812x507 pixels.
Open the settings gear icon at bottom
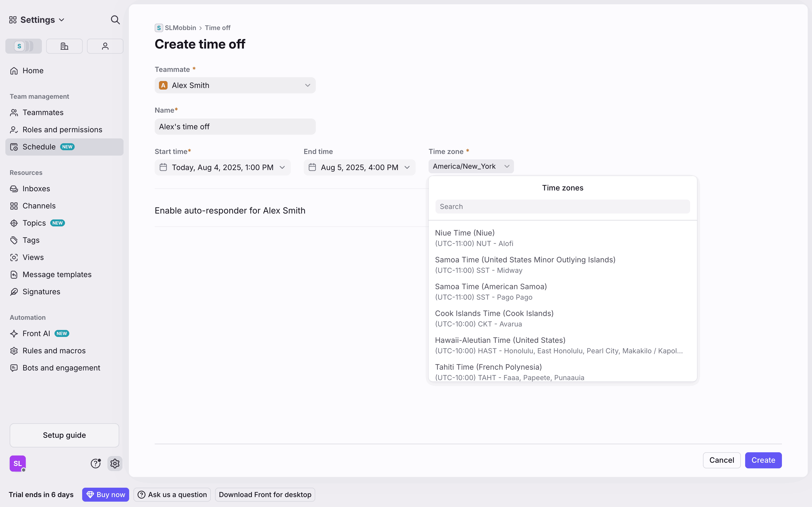click(x=115, y=464)
